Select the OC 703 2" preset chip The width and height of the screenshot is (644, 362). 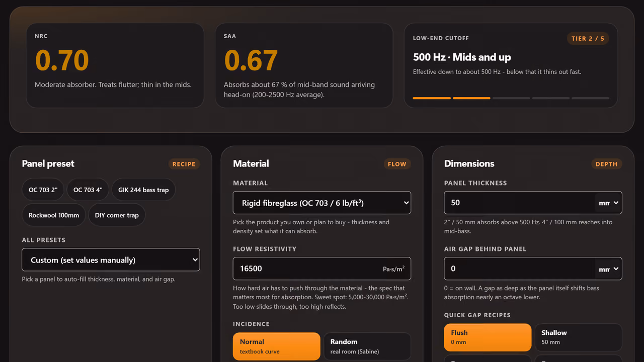(43, 190)
